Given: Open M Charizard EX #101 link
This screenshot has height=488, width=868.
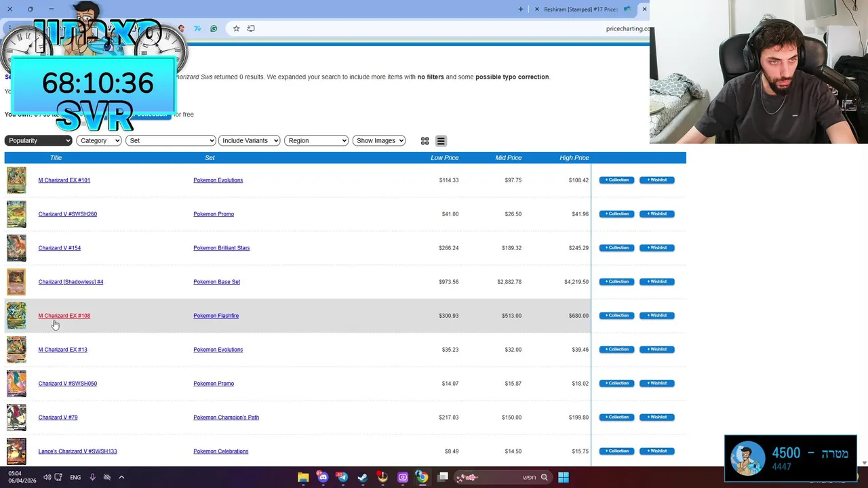Looking at the screenshot, I should 64,180.
